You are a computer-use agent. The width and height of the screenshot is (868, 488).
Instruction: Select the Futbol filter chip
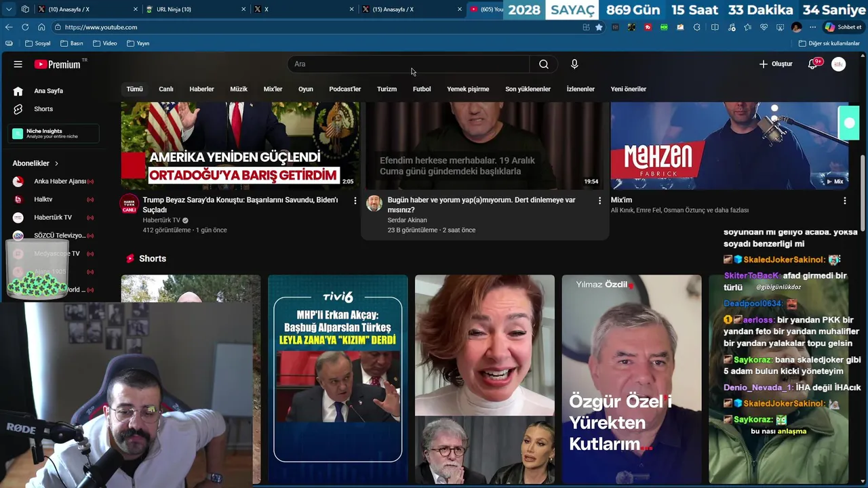tap(422, 89)
